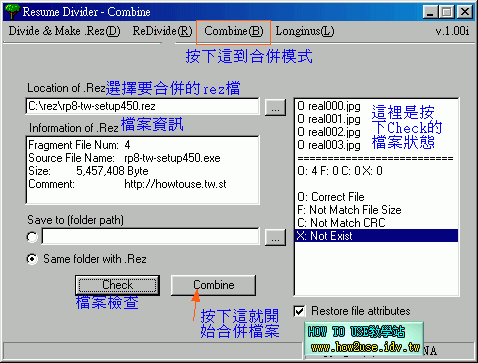This screenshot has height=363, width=478.
Task: Close the Resume Divider window
Action: coord(465,12)
